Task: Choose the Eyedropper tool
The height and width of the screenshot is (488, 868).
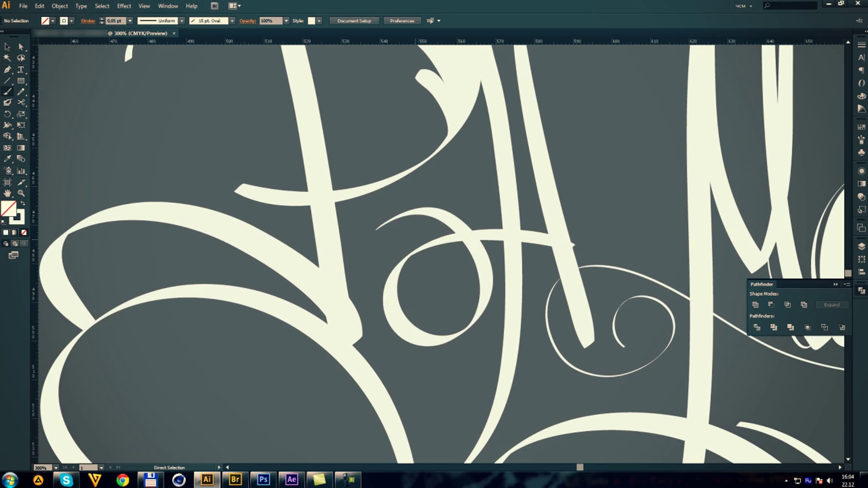Action: [x=7, y=159]
